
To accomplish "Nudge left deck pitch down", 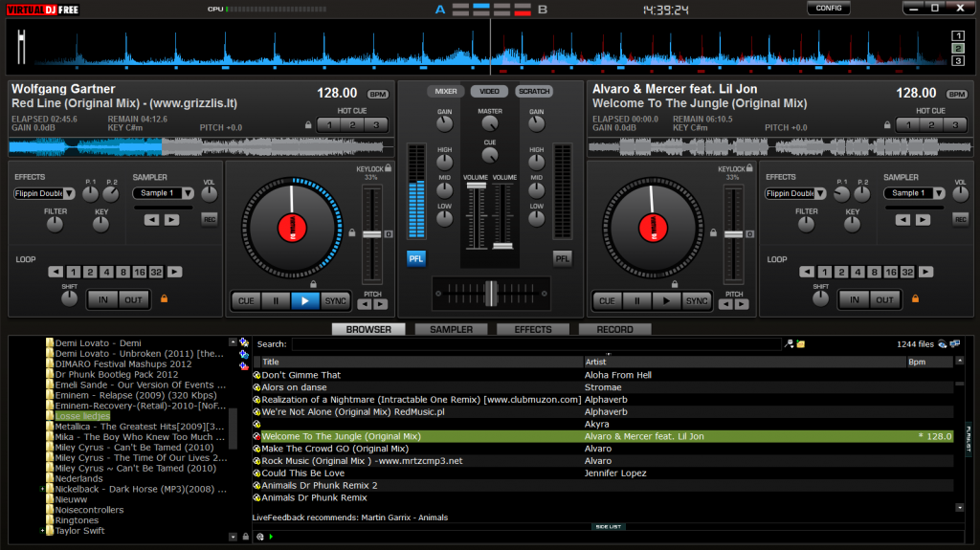I will (x=365, y=304).
